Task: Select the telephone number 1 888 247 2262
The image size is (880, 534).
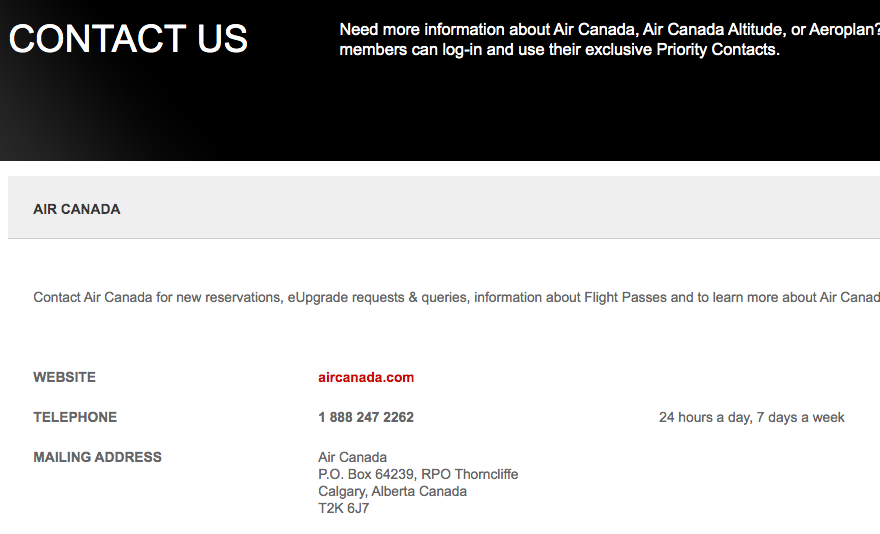Action: pos(366,417)
